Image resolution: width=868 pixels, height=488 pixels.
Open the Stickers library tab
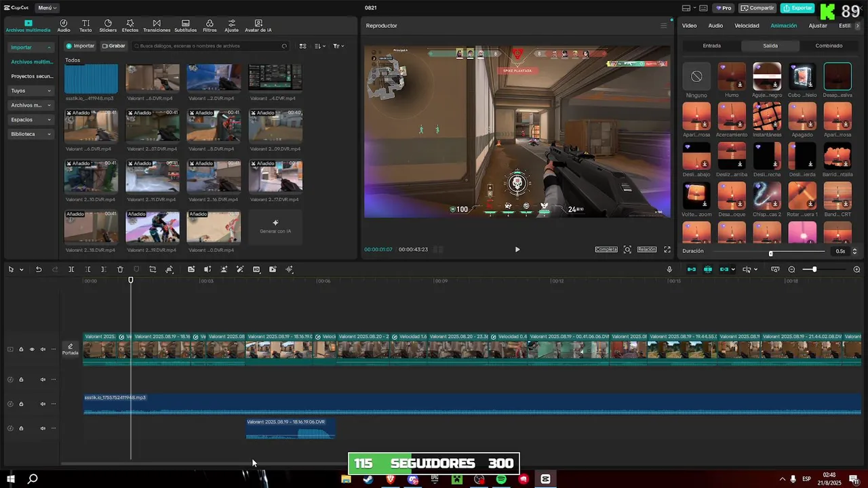108,26
